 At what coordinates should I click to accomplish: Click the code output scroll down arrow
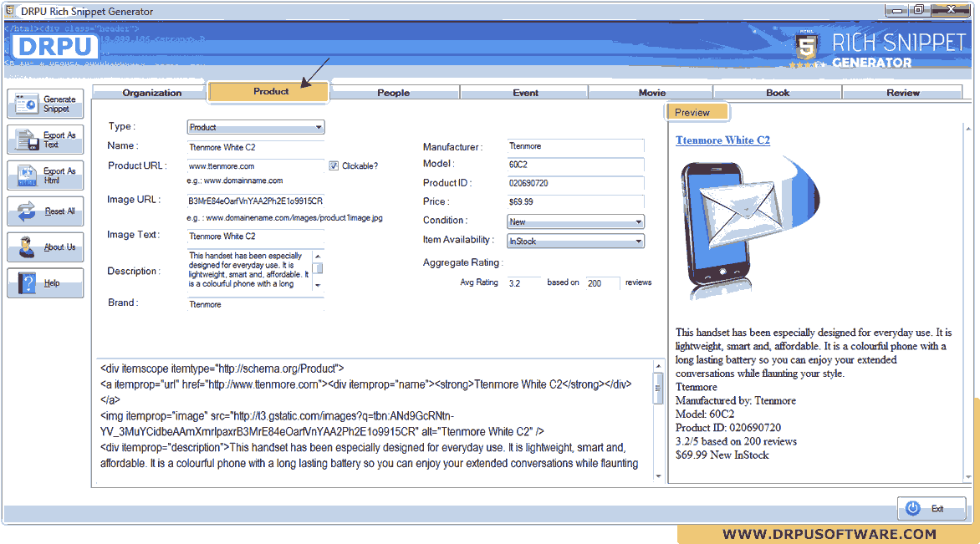(657, 476)
